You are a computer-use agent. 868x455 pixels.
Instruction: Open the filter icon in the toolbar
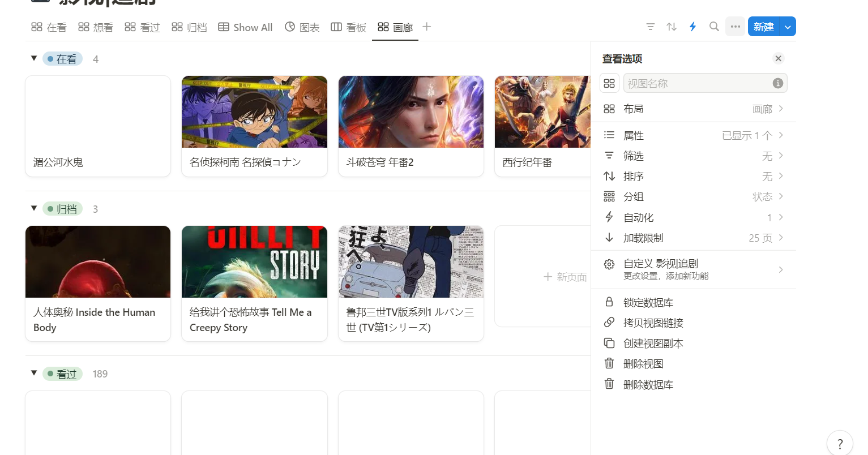coord(651,27)
